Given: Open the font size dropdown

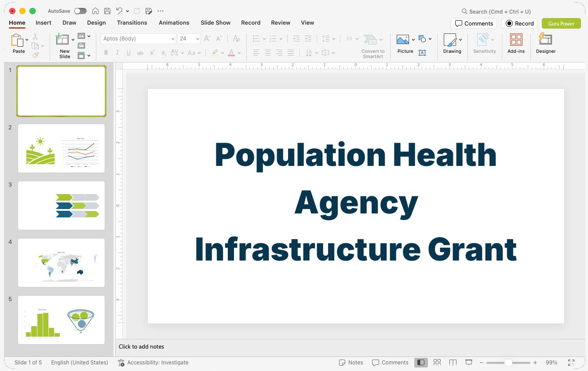Looking at the screenshot, I should 197,39.
